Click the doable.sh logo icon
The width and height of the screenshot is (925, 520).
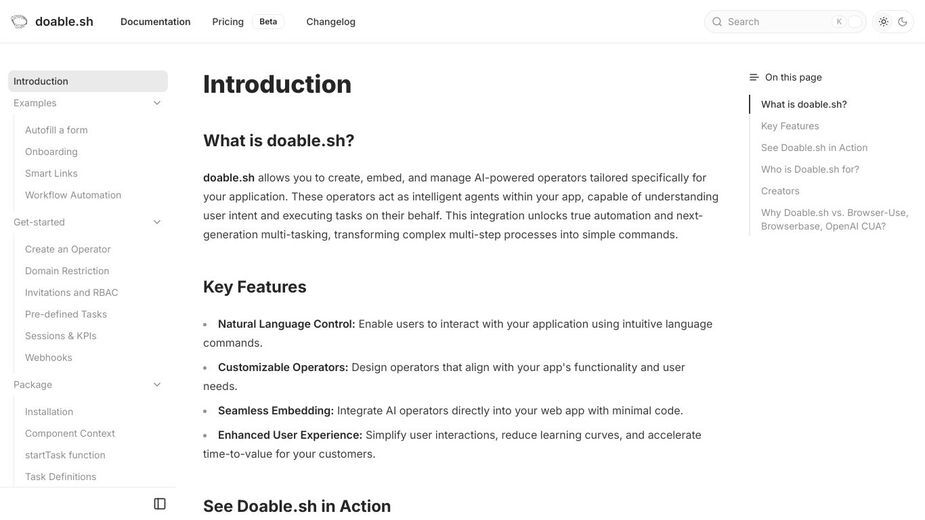coord(19,22)
